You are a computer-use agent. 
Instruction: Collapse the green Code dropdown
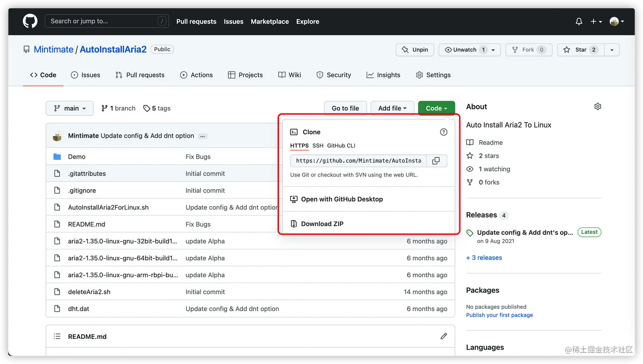(436, 108)
